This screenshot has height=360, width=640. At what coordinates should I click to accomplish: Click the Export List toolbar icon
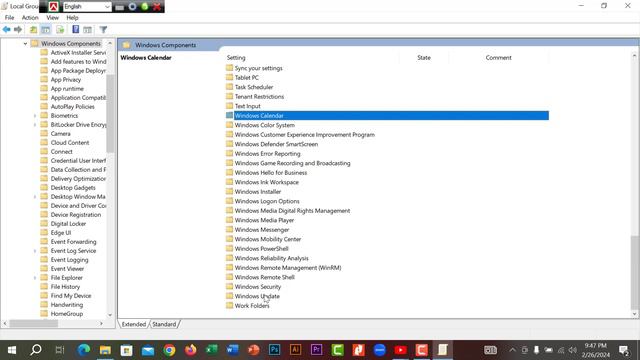(60, 29)
